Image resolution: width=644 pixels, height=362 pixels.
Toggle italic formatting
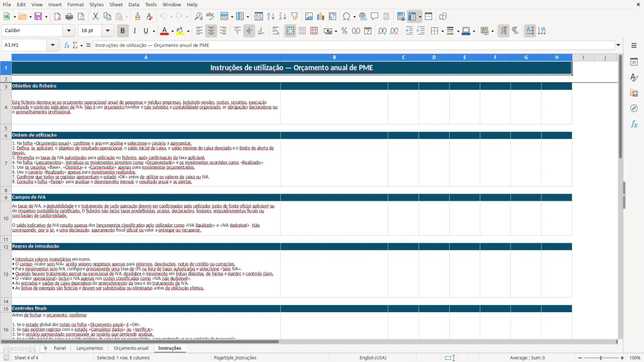[135, 31]
